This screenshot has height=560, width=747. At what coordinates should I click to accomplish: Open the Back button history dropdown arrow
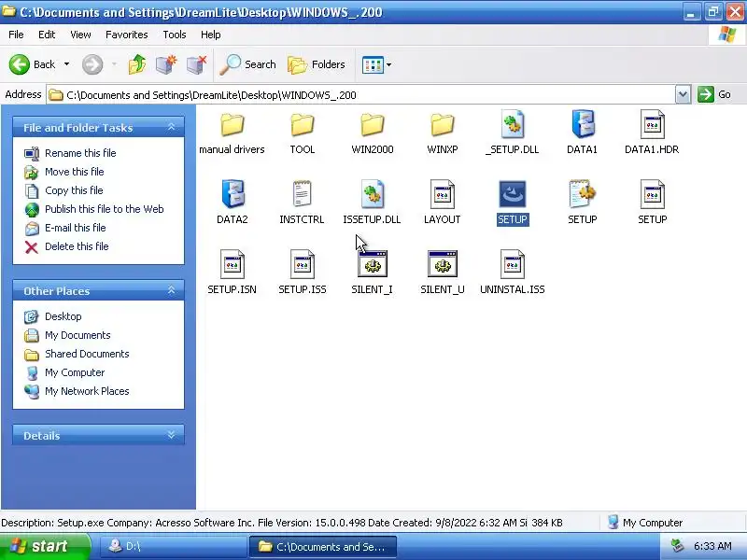coord(66,64)
